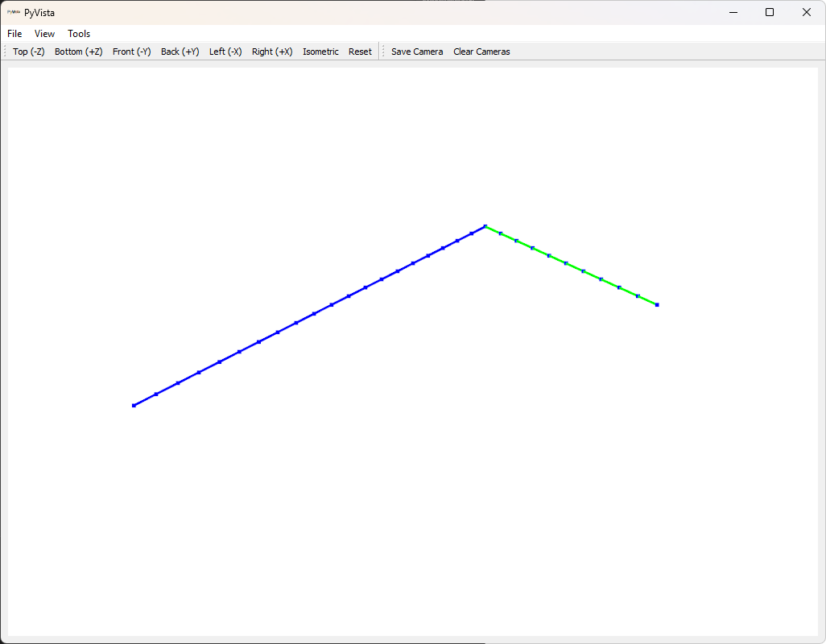
Task: Switch to the Top (-Z) view
Action: click(28, 51)
